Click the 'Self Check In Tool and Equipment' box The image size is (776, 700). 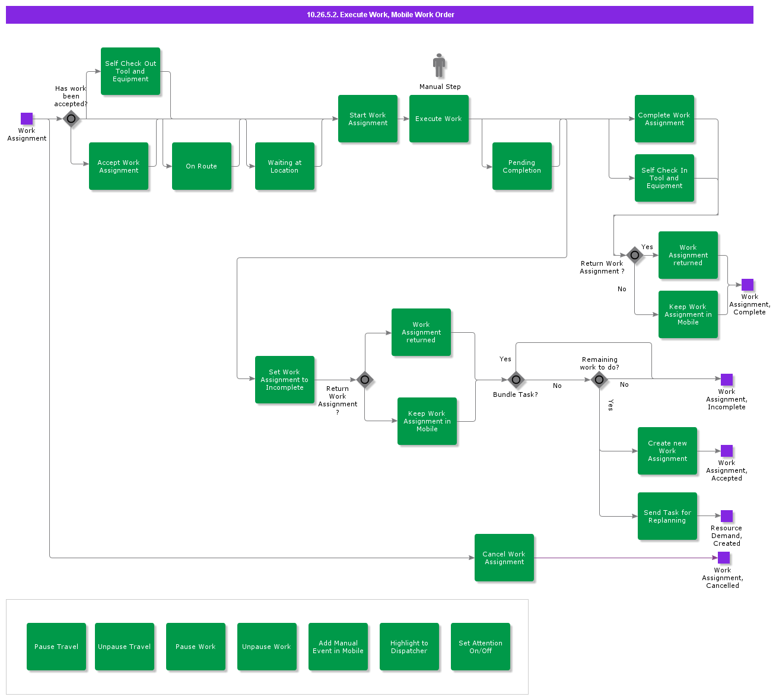[664, 178]
